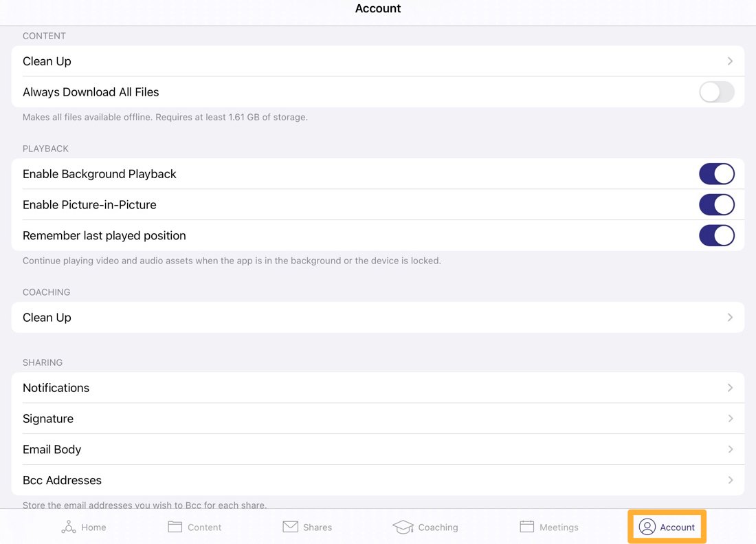The image size is (756, 544).
Task: Enable Always Download All Files
Action: click(716, 91)
